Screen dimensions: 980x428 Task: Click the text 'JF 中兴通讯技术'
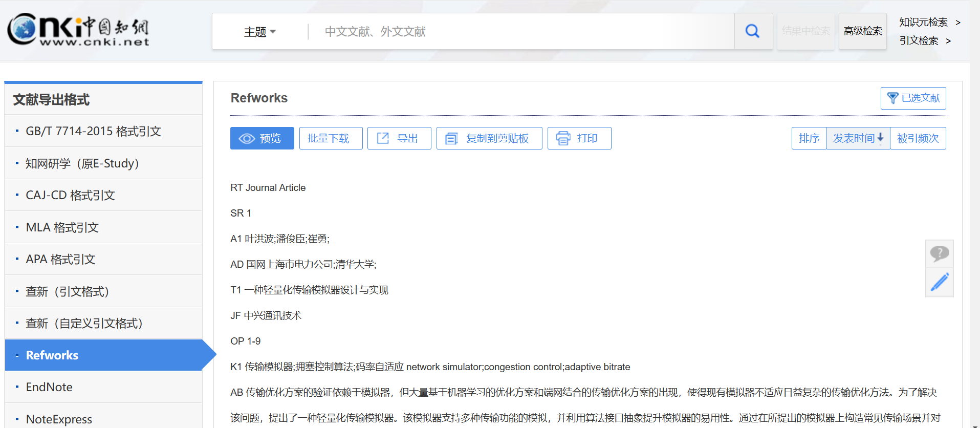tap(266, 316)
